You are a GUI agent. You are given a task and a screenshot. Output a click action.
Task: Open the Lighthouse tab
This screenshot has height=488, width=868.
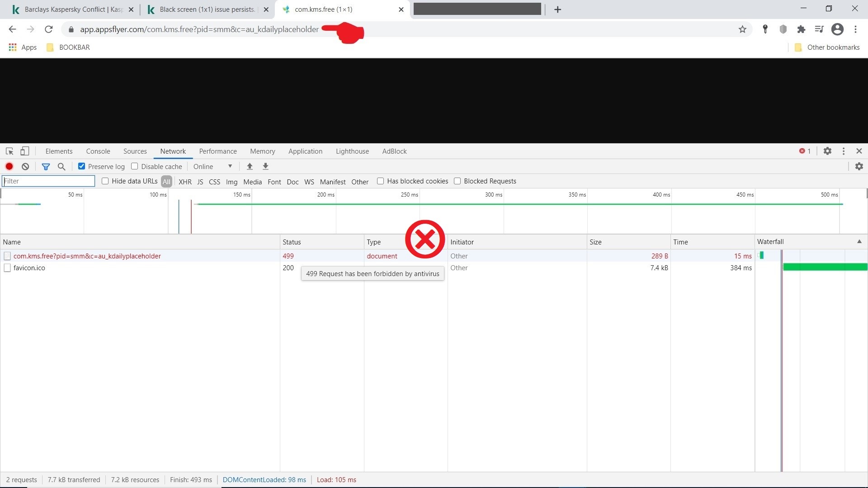(x=352, y=151)
